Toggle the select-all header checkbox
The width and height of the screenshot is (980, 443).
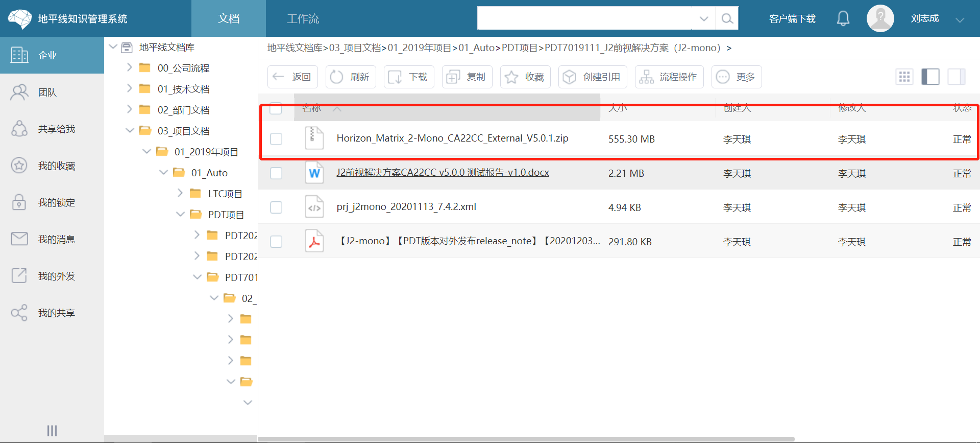pyautogui.click(x=276, y=108)
